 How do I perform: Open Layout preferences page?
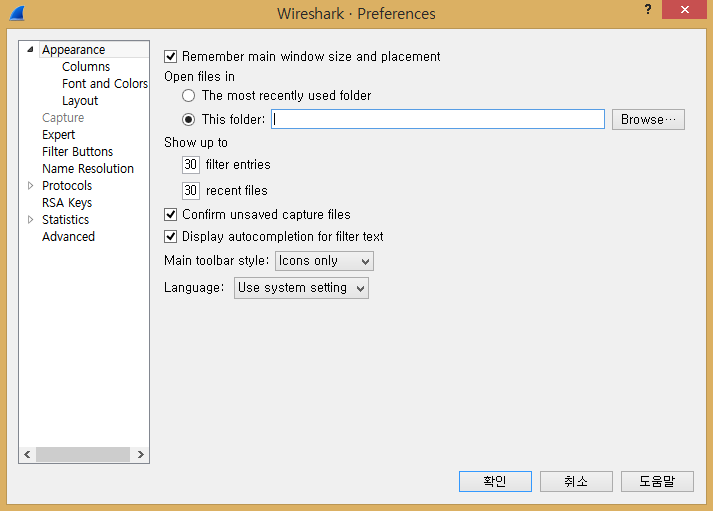(x=80, y=101)
